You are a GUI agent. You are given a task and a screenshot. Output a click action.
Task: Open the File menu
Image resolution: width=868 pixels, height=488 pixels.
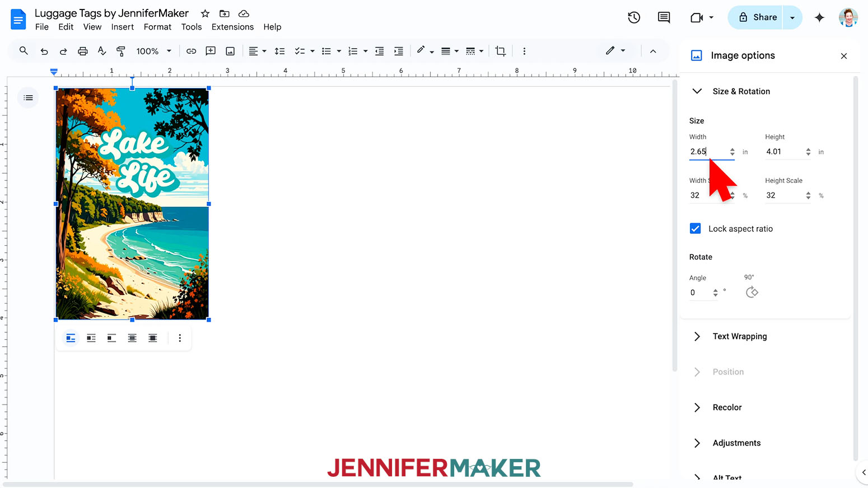point(42,27)
